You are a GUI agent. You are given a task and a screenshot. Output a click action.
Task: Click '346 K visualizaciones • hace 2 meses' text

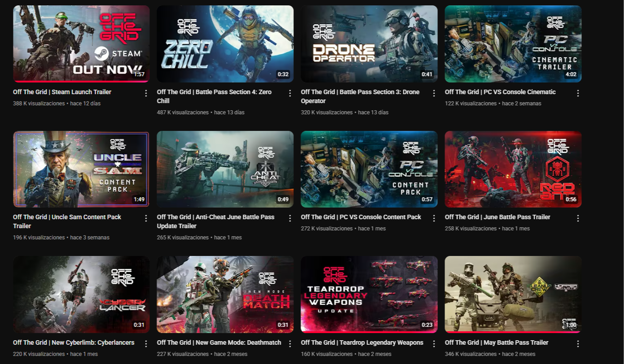click(490, 354)
